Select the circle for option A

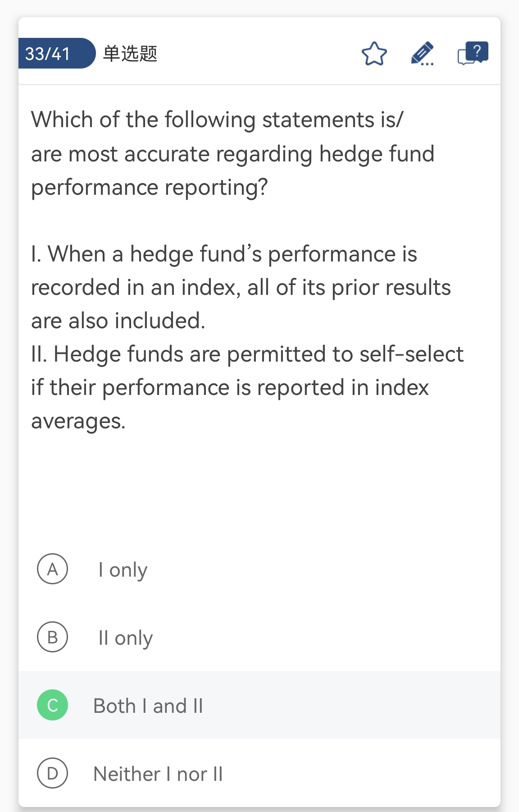[53, 569]
